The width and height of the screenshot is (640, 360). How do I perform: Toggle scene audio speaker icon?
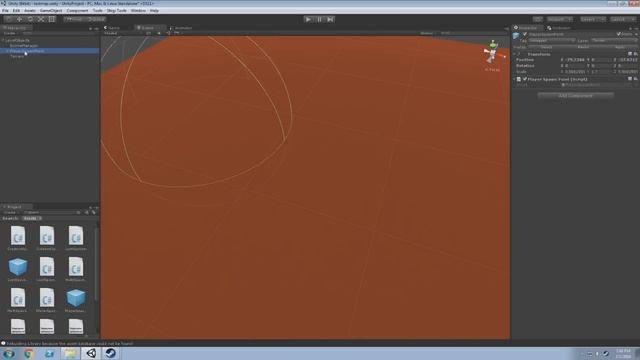coord(168,33)
